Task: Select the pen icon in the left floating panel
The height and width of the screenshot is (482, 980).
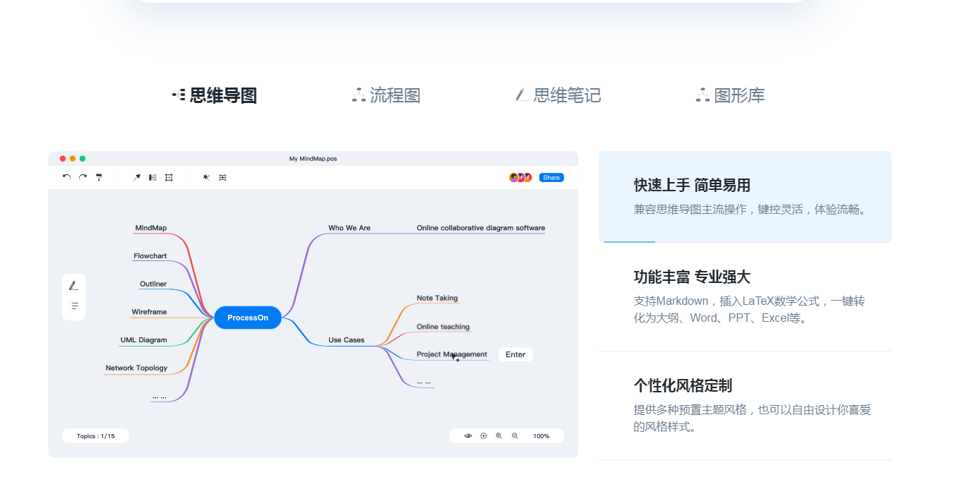Action: [x=73, y=286]
